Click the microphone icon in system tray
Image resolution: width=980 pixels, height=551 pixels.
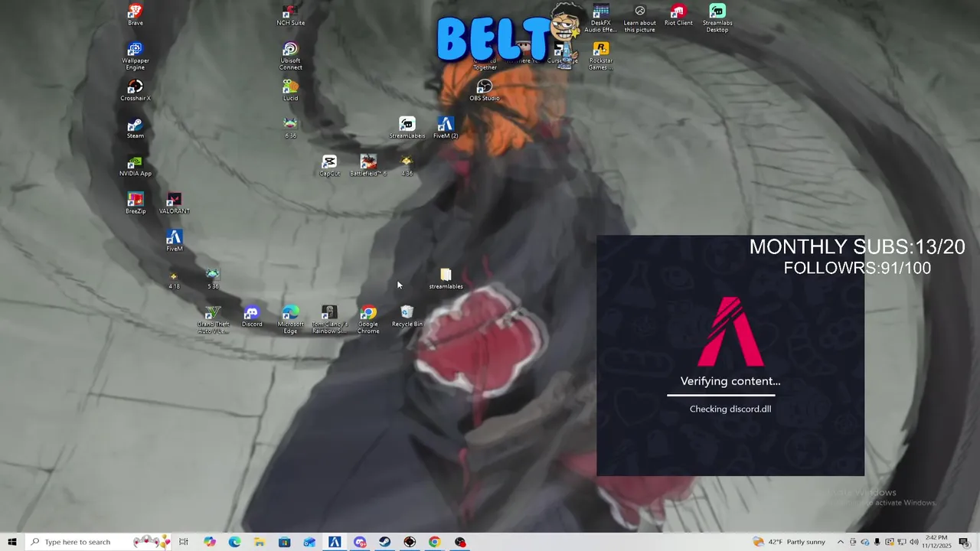coord(877,542)
